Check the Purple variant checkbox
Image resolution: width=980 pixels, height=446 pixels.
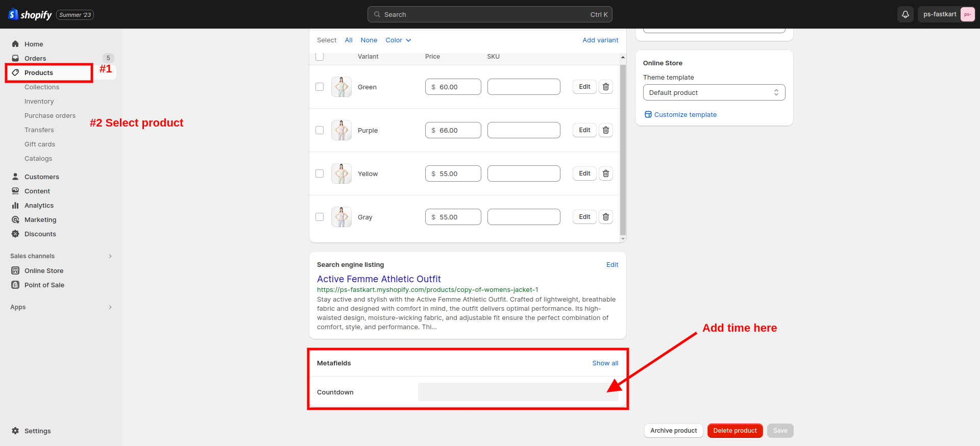pyautogui.click(x=320, y=130)
